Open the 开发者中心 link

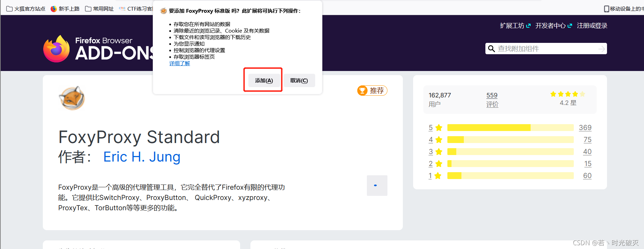click(x=554, y=26)
